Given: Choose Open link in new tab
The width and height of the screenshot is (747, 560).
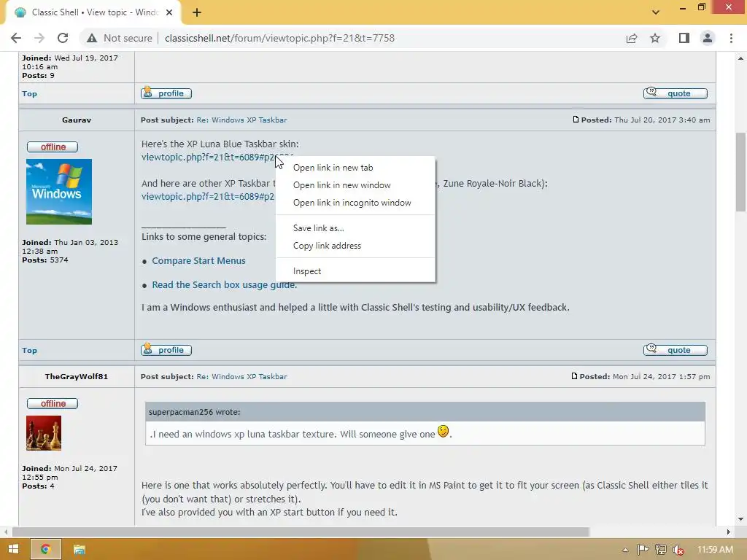Looking at the screenshot, I should pos(355,168).
